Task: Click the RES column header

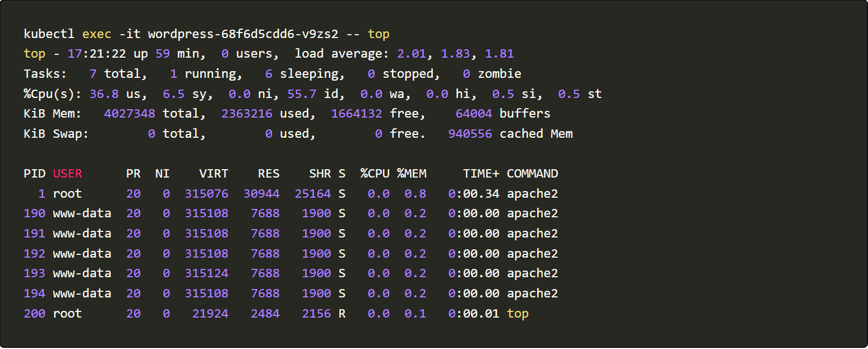Action: (269, 174)
